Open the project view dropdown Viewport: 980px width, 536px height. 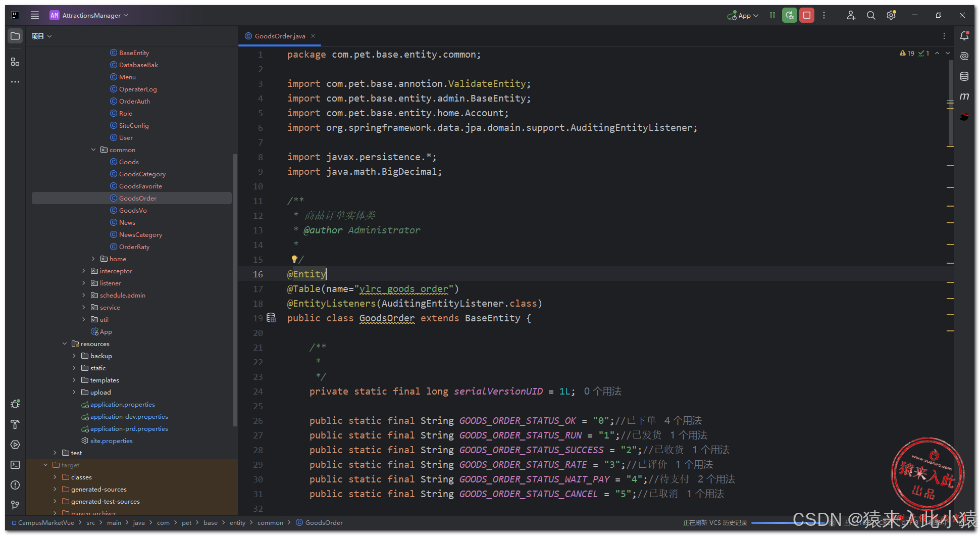tap(41, 36)
